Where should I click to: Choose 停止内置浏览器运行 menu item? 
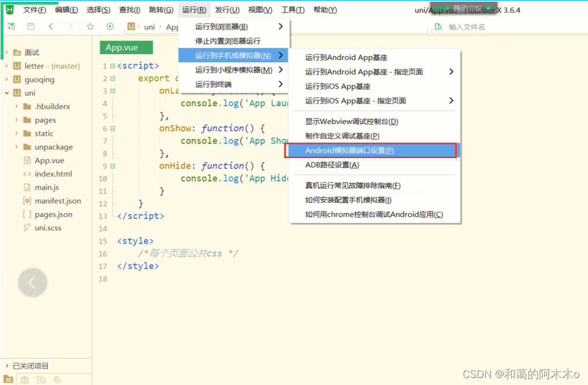(234, 41)
